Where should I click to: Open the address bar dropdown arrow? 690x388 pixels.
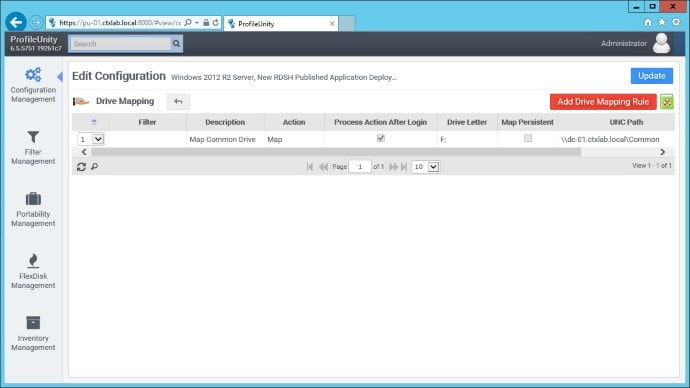point(197,22)
